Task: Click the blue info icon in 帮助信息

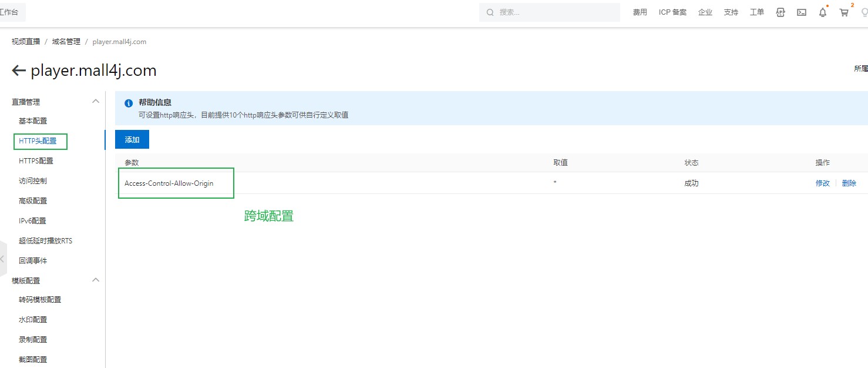Action: tap(129, 103)
